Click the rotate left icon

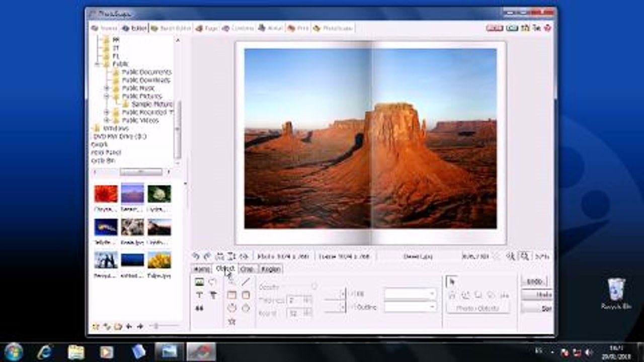pyautogui.click(x=196, y=256)
